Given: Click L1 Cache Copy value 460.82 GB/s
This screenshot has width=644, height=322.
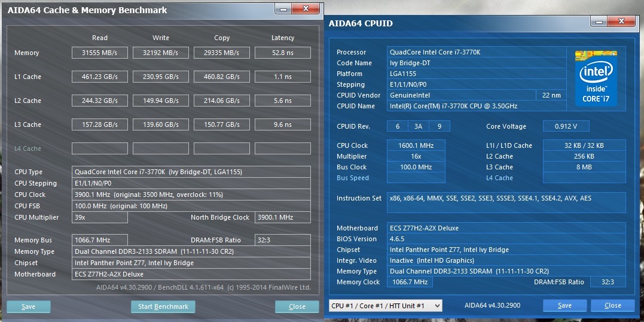Looking at the screenshot, I should 222,77.
